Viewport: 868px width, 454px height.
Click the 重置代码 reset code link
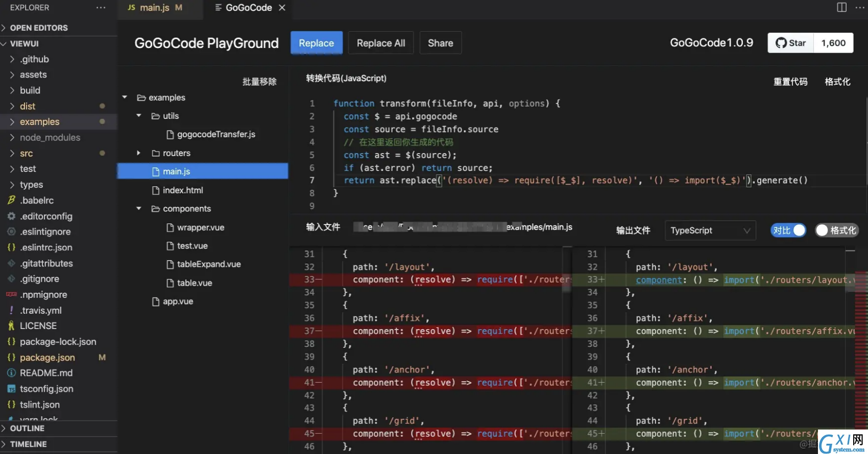pyautogui.click(x=790, y=82)
